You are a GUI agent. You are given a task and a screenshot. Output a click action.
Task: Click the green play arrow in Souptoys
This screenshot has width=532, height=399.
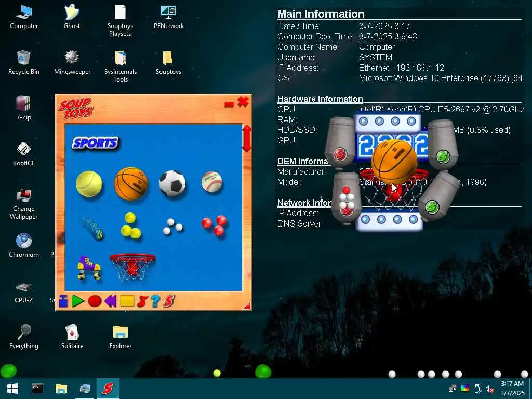[x=78, y=301]
